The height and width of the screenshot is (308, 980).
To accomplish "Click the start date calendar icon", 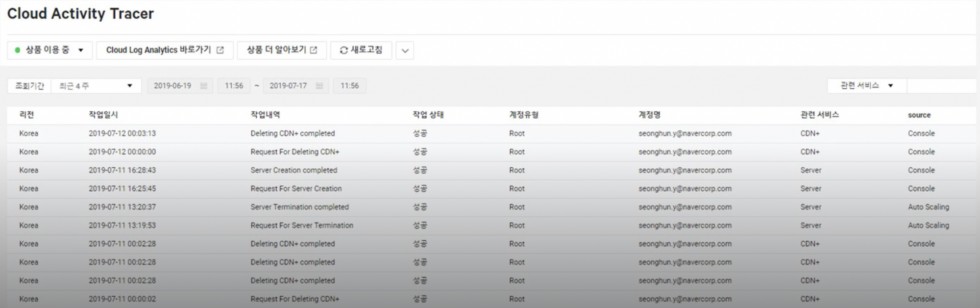I will click(x=204, y=86).
